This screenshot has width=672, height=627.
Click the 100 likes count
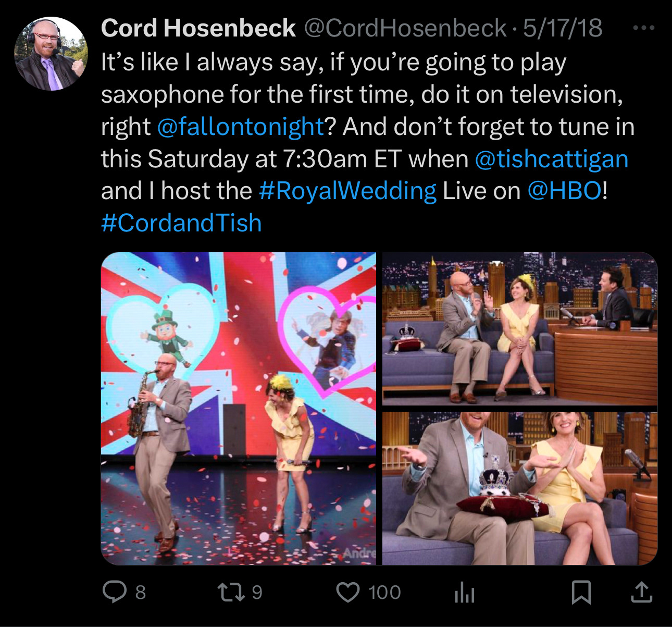click(384, 593)
